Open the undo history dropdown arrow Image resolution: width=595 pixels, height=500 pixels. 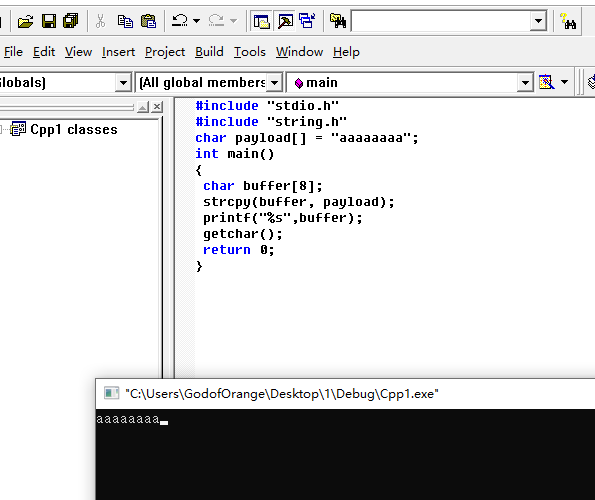coord(197,21)
